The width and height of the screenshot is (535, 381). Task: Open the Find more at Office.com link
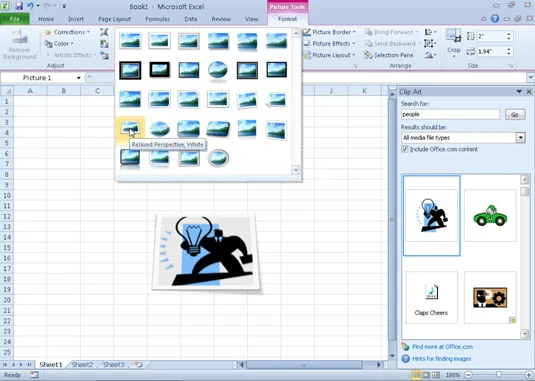pos(442,347)
